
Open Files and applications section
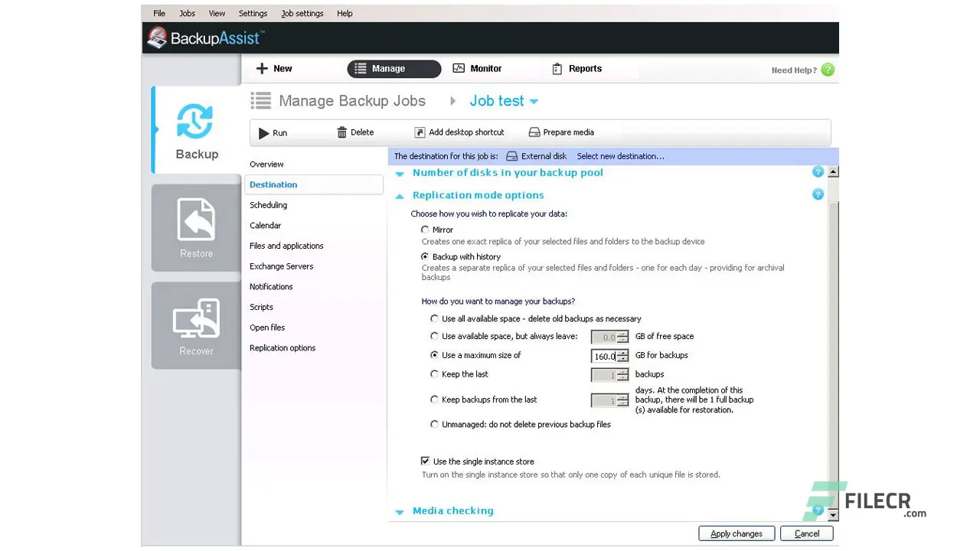click(286, 246)
